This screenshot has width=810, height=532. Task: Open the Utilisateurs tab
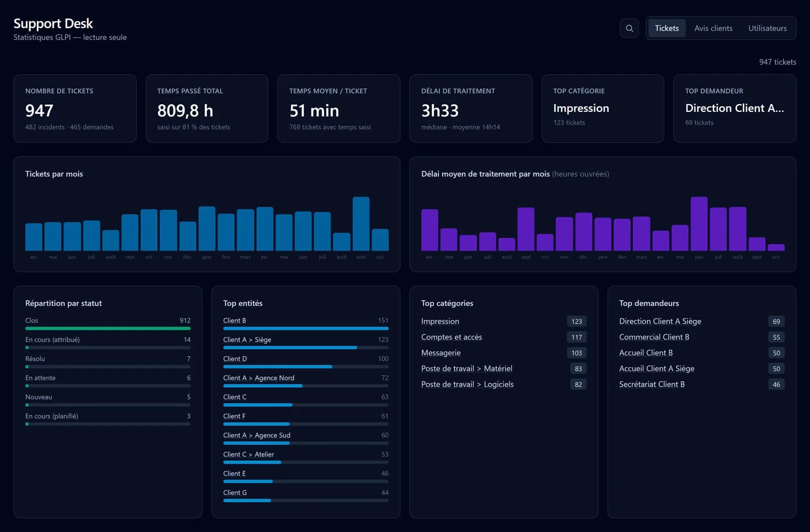pos(767,28)
